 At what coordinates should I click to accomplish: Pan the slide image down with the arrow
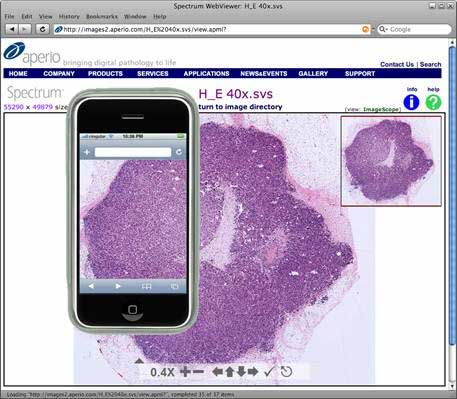(241, 371)
